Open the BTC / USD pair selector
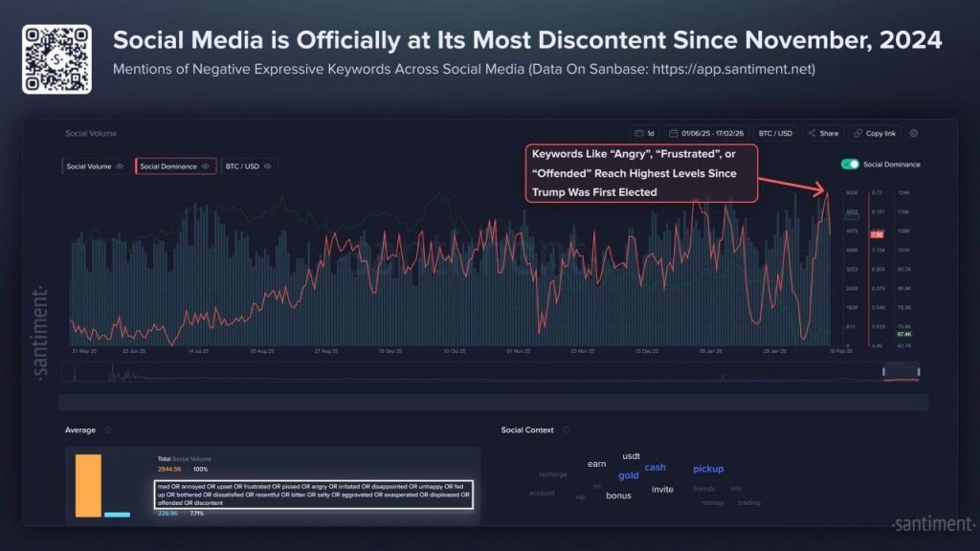The width and height of the screenshot is (980, 551). coord(775,133)
